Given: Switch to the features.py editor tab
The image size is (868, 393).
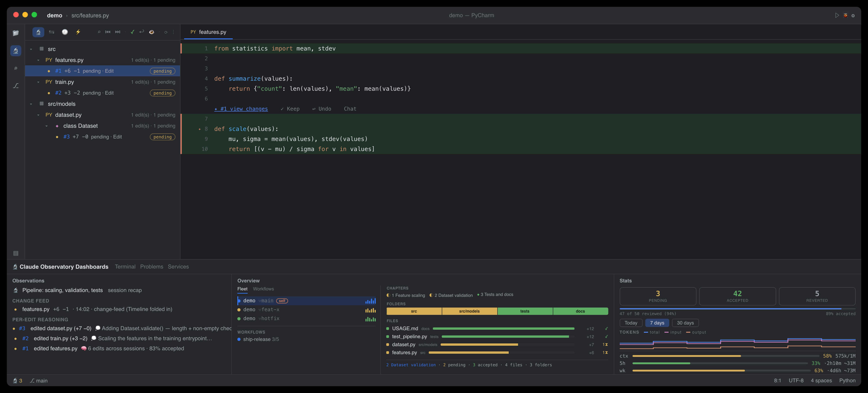Looking at the screenshot, I should click(x=208, y=32).
